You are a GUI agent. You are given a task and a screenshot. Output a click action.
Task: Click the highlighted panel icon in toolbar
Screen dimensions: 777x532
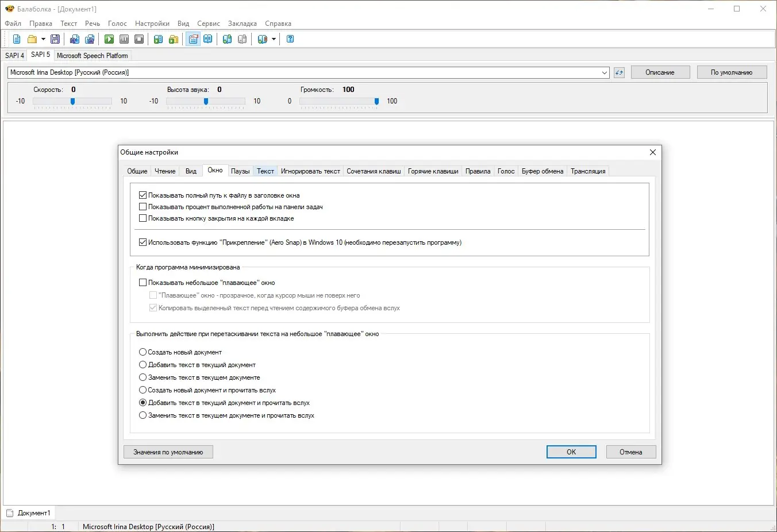click(193, 39)
